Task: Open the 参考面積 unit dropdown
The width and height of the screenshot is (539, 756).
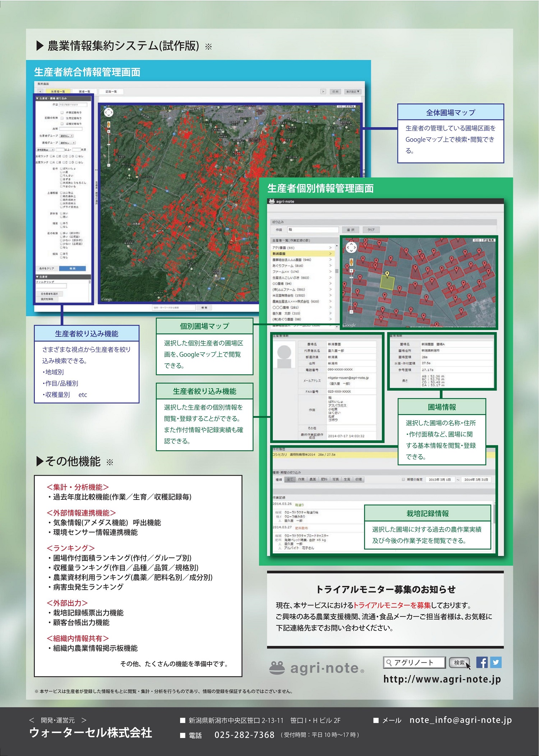Action: pyautogui.click(x=45, y=150)
